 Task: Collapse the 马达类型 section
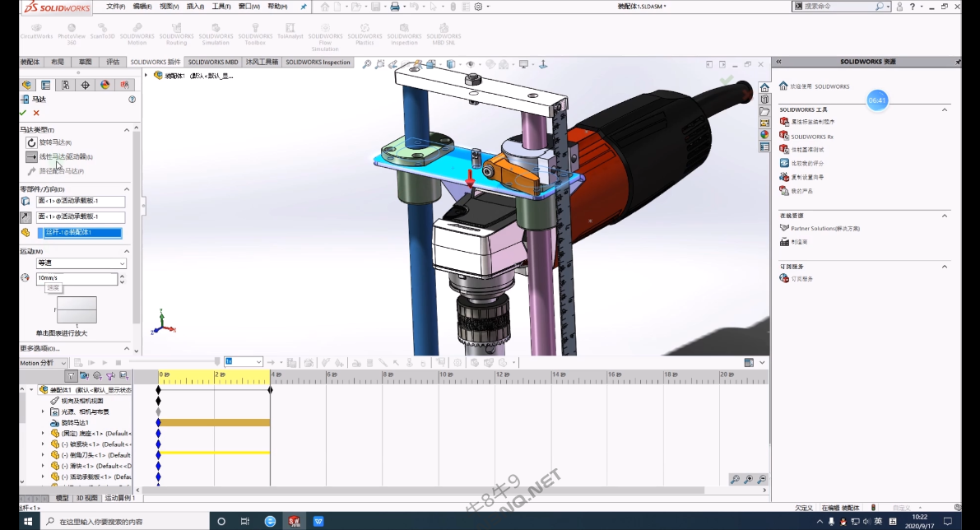tap(127, 130)
